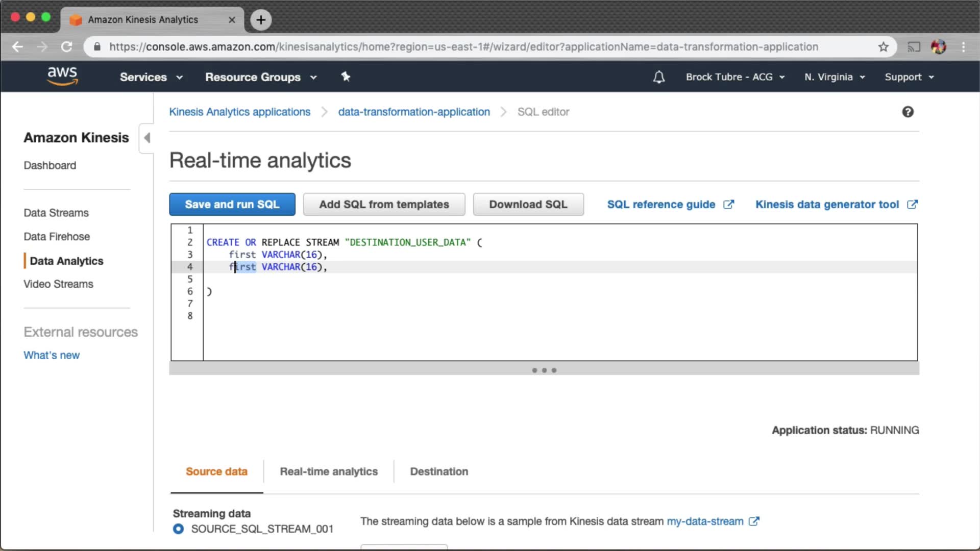This screenshot has width=980, height=551.
Task: Collapse the Amazon Kinesis sidebar arrow
Action: pos(147,138)
